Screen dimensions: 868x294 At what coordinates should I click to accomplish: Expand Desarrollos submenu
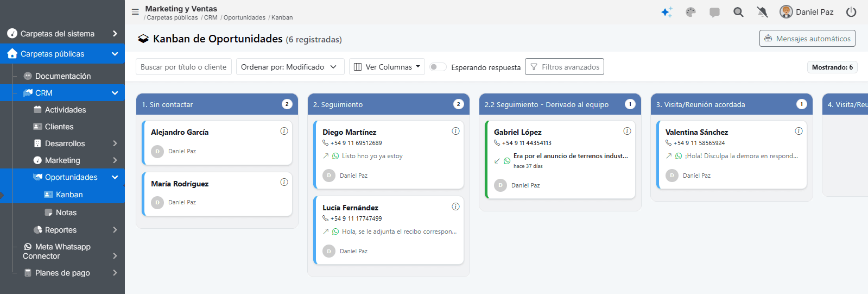(115, 143)
